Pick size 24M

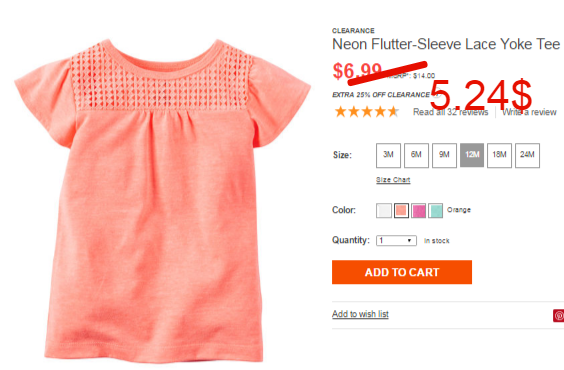pos(527,155)
